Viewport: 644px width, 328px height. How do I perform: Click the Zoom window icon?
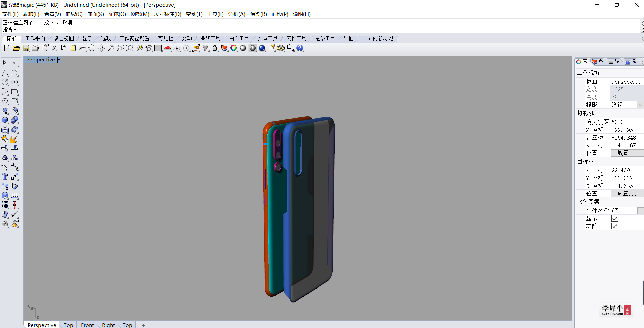[x=120, y=48]
